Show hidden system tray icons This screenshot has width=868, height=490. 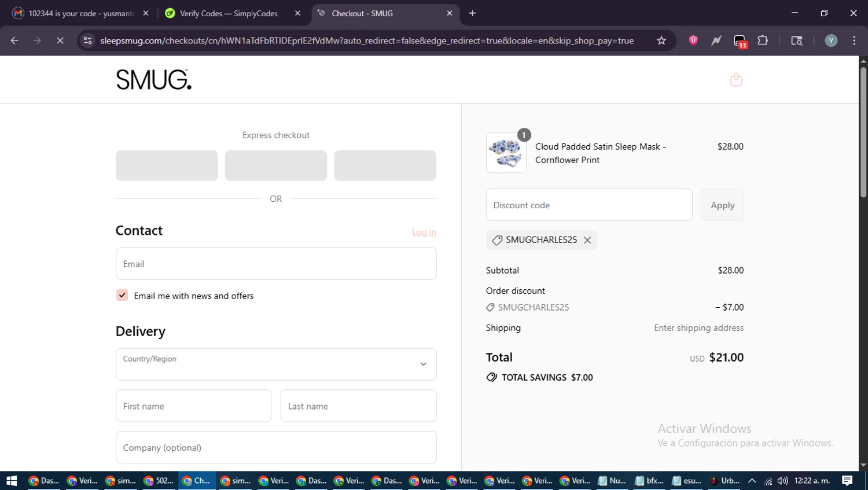pos(752,481)
